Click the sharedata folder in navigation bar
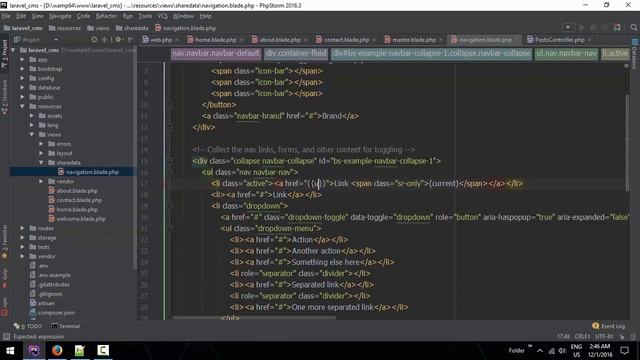This screenshot has height=360, width=640. (132, 28)
